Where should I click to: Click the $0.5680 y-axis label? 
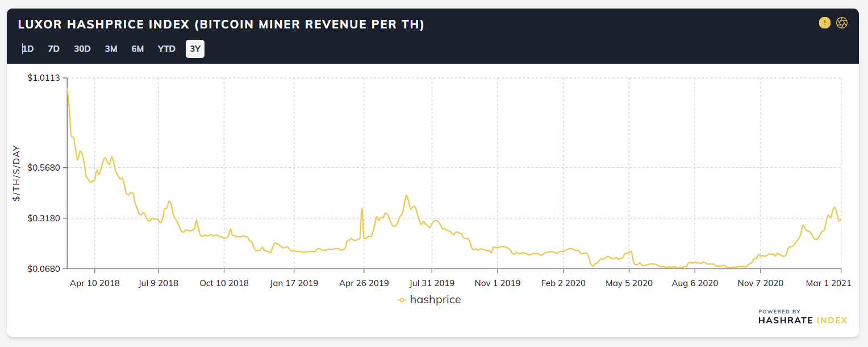click(x=44, y=168)
